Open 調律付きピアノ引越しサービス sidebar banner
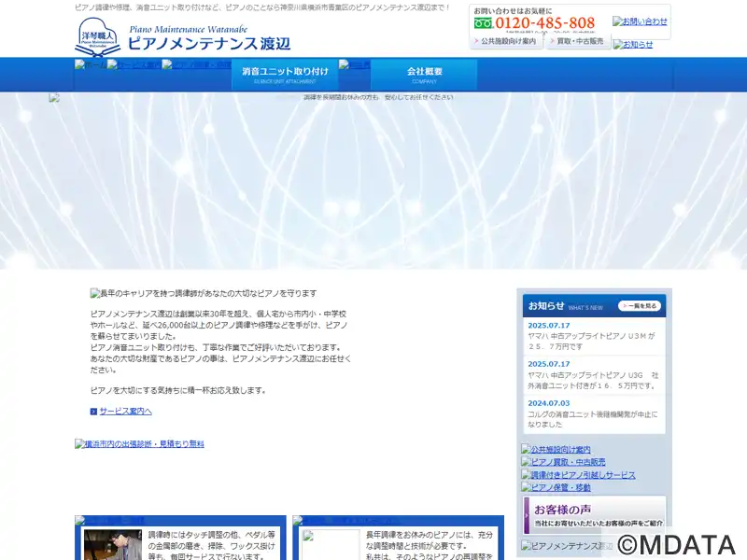 tap(578, 475)
